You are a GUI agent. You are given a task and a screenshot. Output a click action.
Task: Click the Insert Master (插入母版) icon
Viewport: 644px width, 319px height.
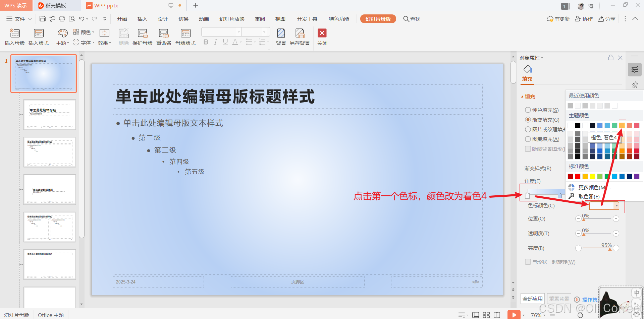tap(15, 33)
